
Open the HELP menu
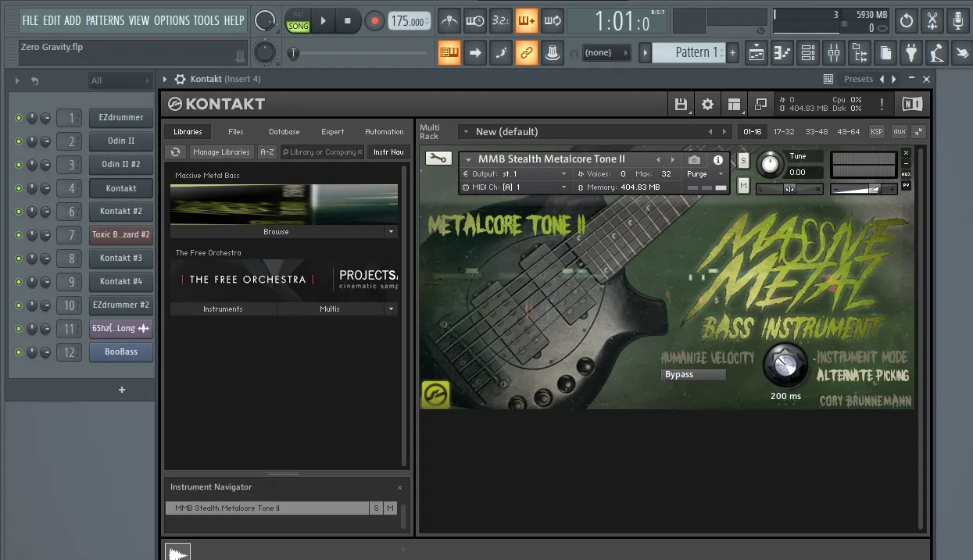(x=234, y=20)
